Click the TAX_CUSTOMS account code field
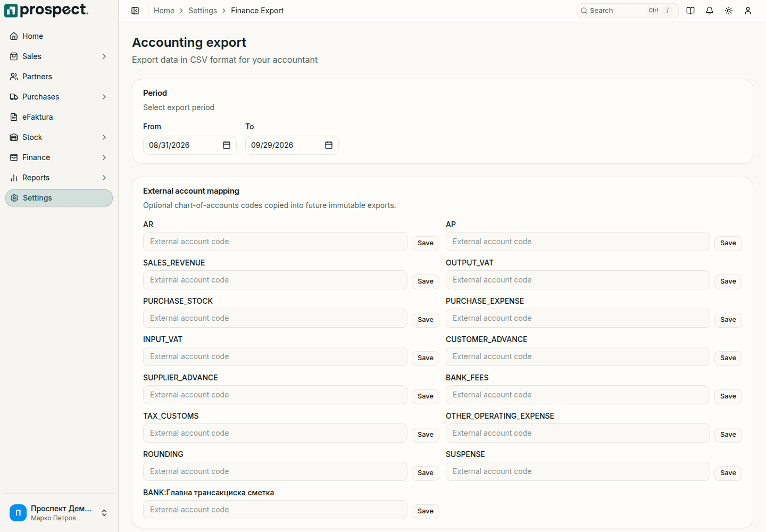Viewport: 766px width, 532px height. tap(275, 433)
